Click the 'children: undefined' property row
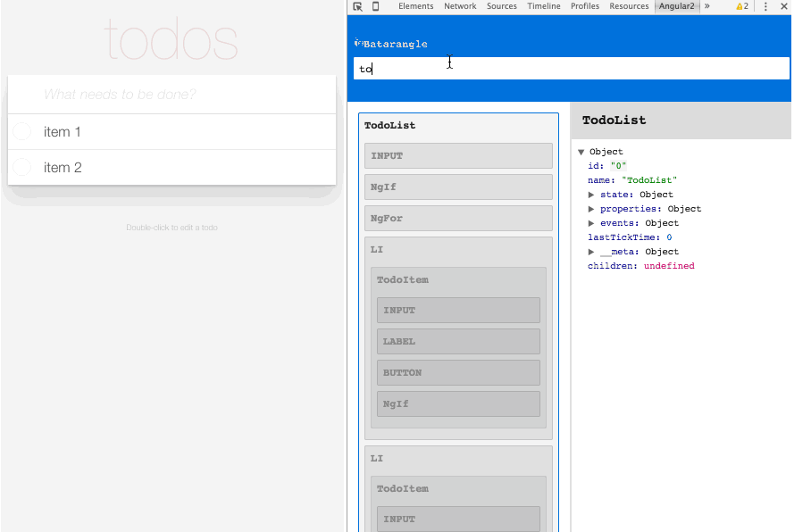Image resolution: width=811 pixels, height=532 pixels. (640, 266)
